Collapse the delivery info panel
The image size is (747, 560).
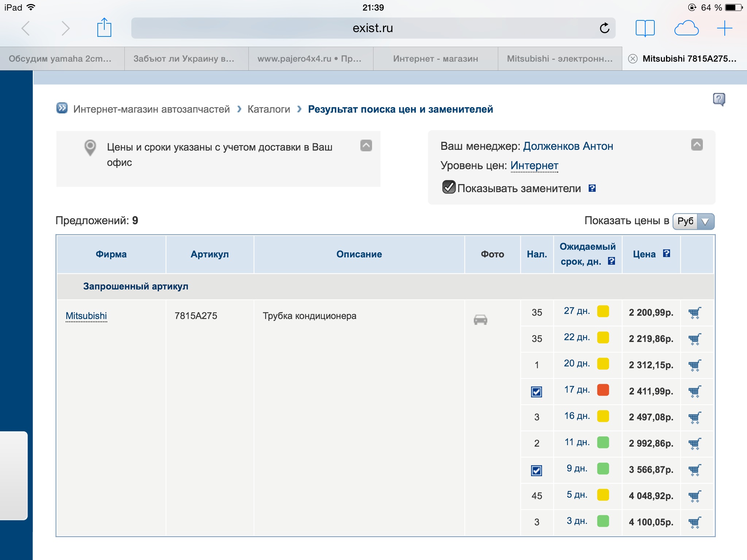[x=366, y=145]
